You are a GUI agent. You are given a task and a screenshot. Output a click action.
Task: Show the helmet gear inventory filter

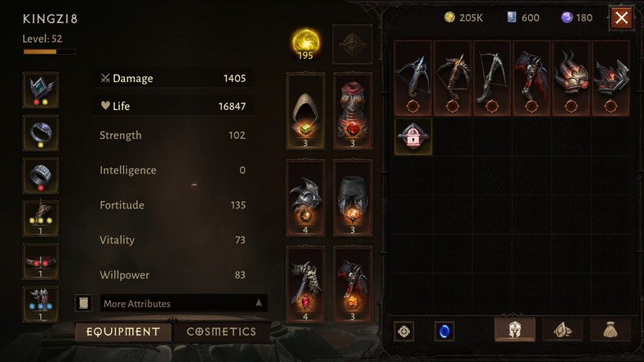515,330
